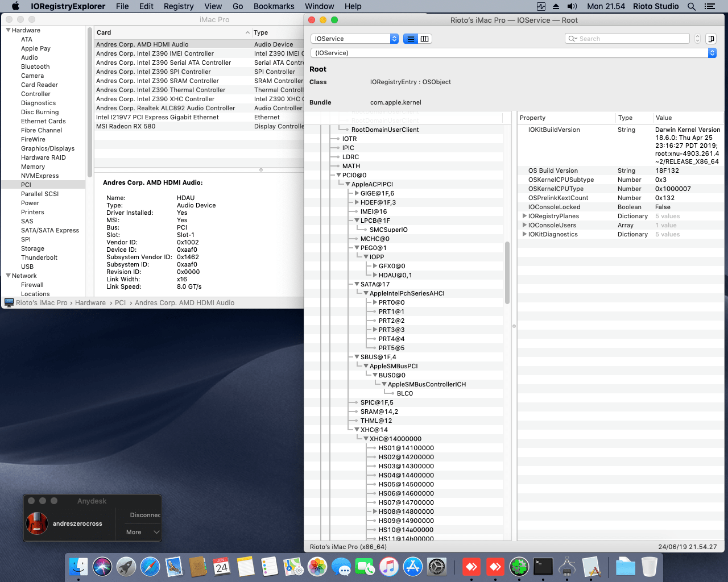The width and height of the screenshot is (728, 582).
Task: Expand the GIGE@1F,6 node
Action: point(357,193)
